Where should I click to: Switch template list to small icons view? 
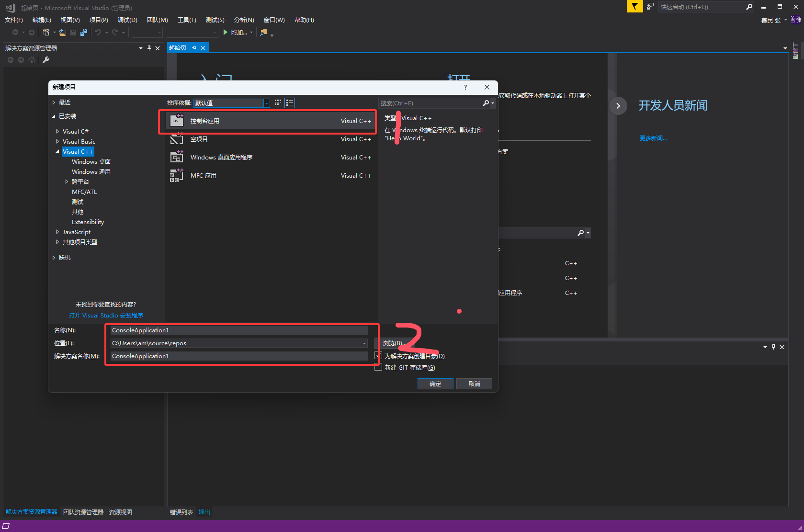pyautogui.click(x=278, y=103)
